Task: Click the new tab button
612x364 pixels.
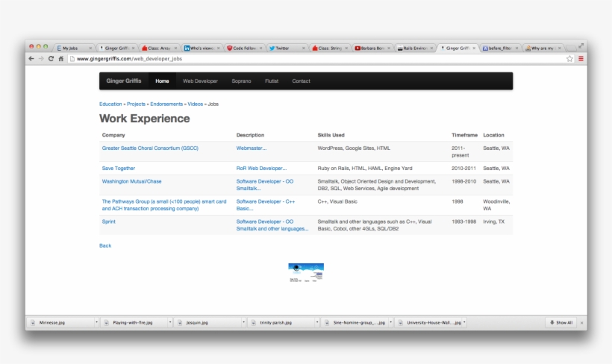Action: pos(571,48)
